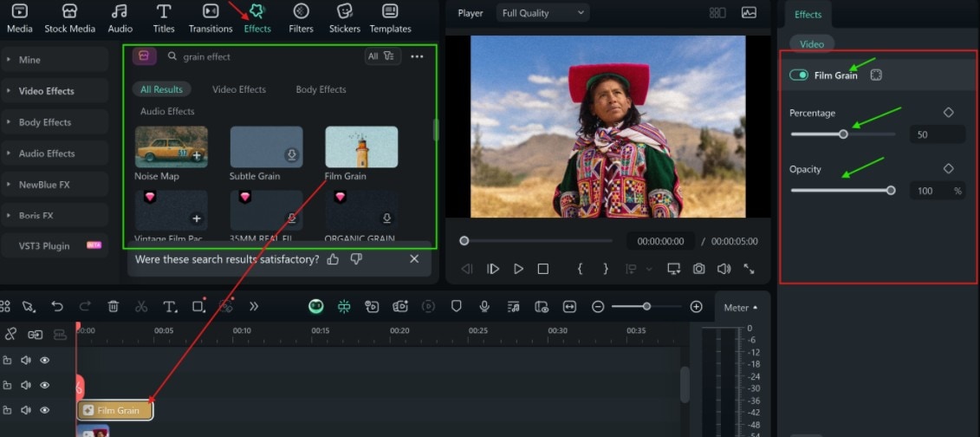Click the purple AI search icon beside search box

(x=144, y=56)
